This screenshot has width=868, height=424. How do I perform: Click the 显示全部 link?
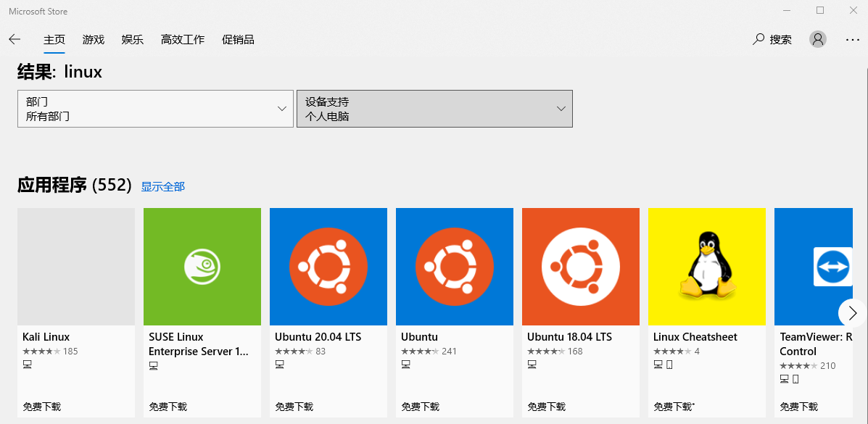pos(162,186)
